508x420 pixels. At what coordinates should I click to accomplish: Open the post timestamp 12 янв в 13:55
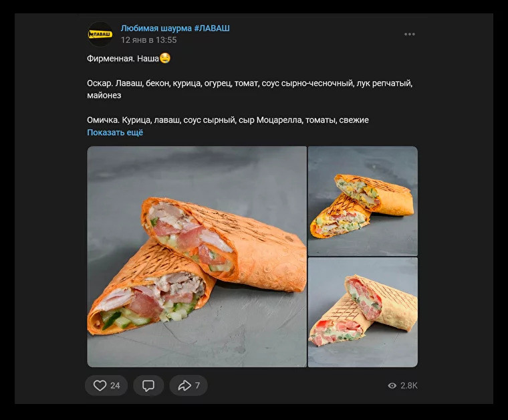[x=148, y=40]
